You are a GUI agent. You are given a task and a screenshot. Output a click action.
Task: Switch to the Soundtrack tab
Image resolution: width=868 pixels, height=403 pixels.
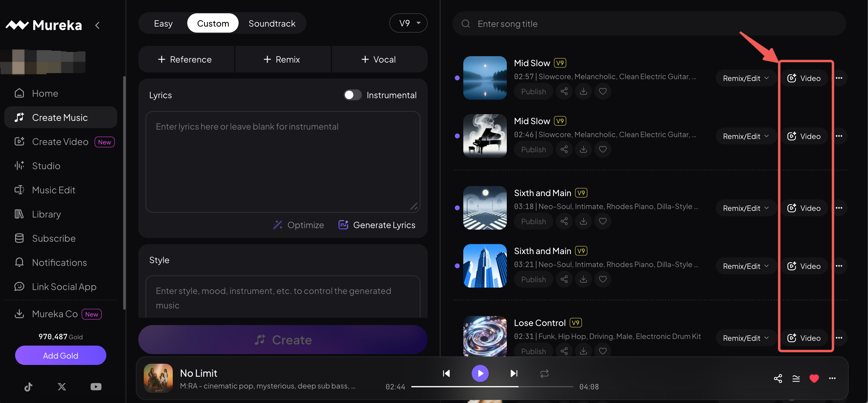272,23
